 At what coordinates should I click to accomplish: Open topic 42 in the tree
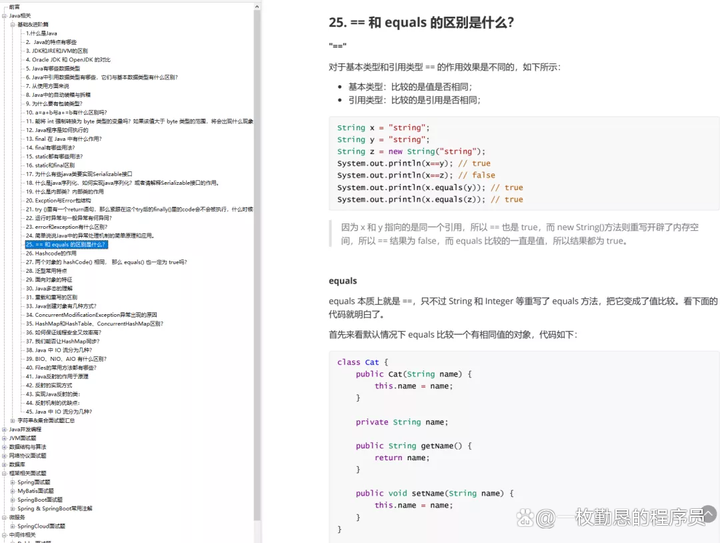tap(49, 385)
